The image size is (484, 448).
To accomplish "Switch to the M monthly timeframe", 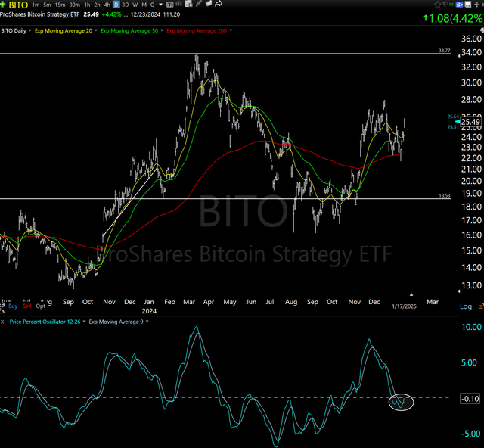I will (144, 5).
